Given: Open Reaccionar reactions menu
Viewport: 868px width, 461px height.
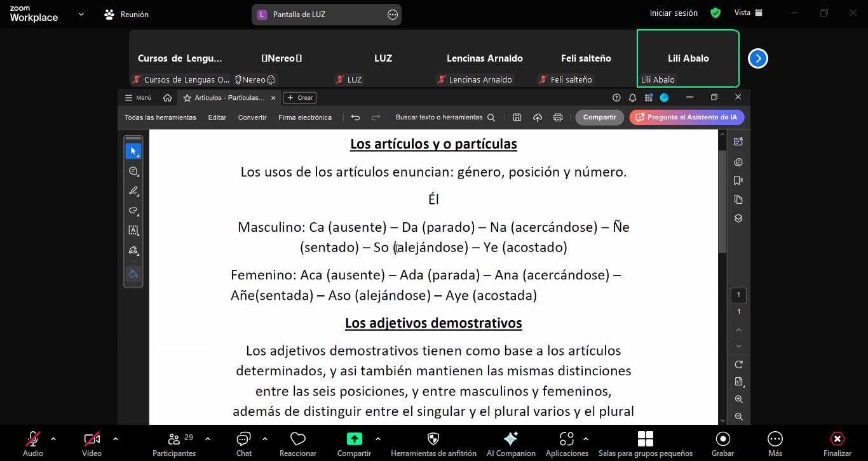Looking at the screenshot, I should 297,443.
